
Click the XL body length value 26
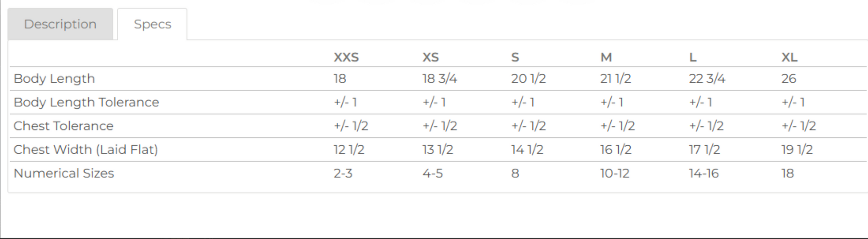(x=789, y=79)
